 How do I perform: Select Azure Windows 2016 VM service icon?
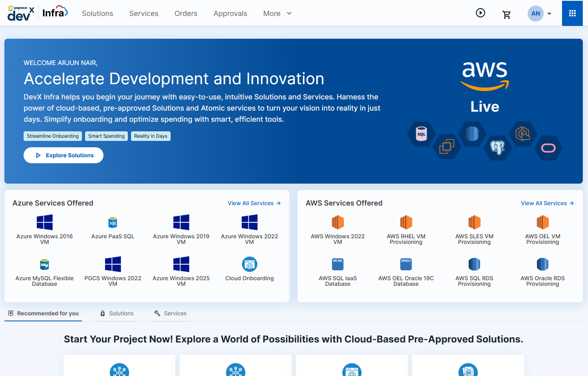[45, 222]
